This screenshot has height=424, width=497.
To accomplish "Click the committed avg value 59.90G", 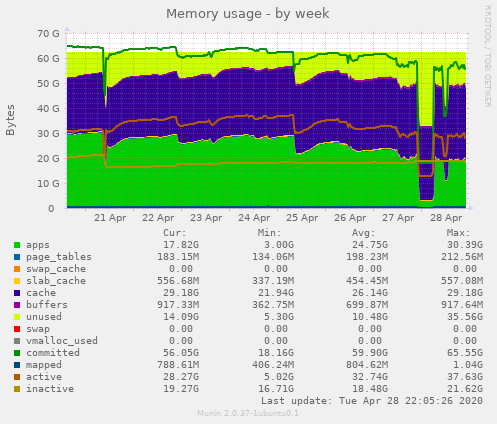I will (370, 353).
